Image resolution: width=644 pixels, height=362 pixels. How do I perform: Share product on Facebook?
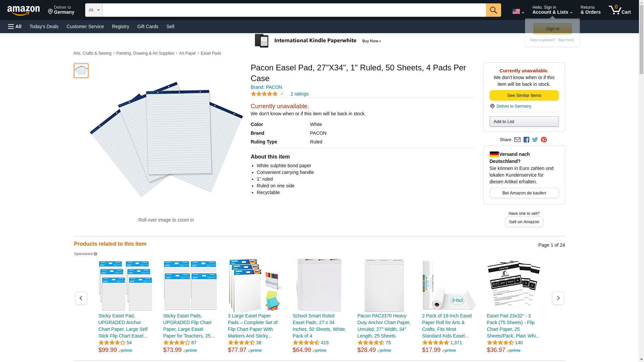click(526, 140)
